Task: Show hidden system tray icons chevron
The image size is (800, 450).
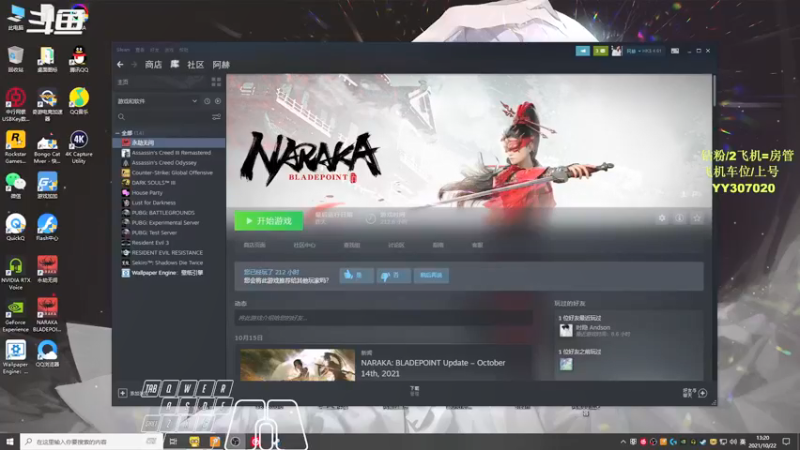Action: 623,441
